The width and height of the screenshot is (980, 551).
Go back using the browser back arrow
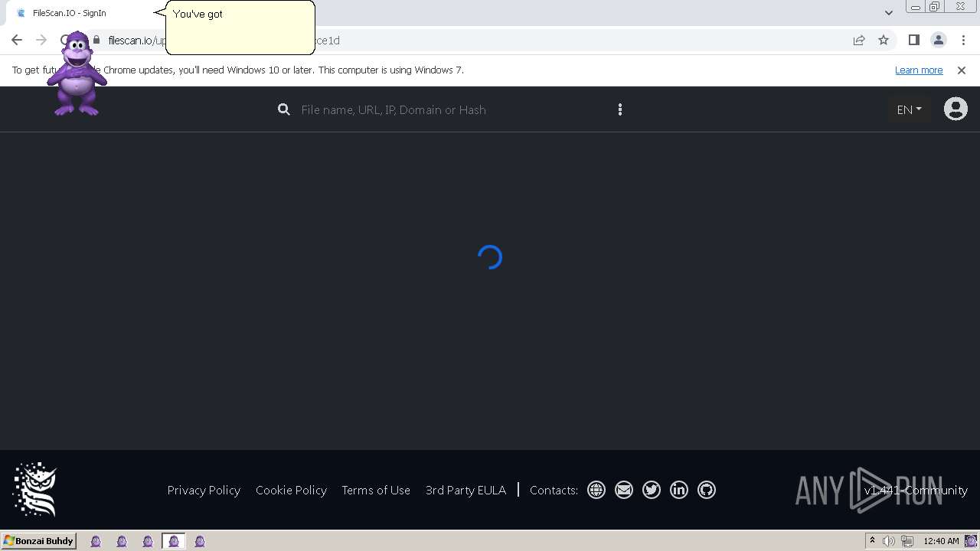17,40
